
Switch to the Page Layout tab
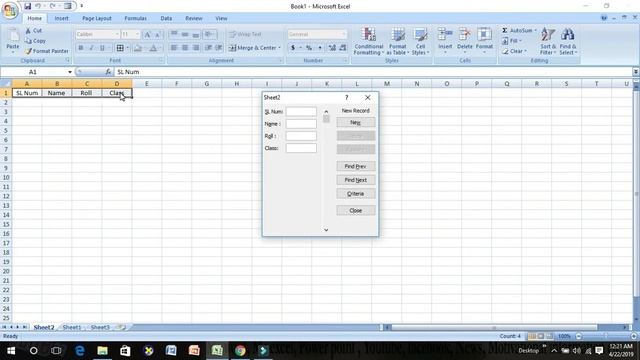pos(97,18)
